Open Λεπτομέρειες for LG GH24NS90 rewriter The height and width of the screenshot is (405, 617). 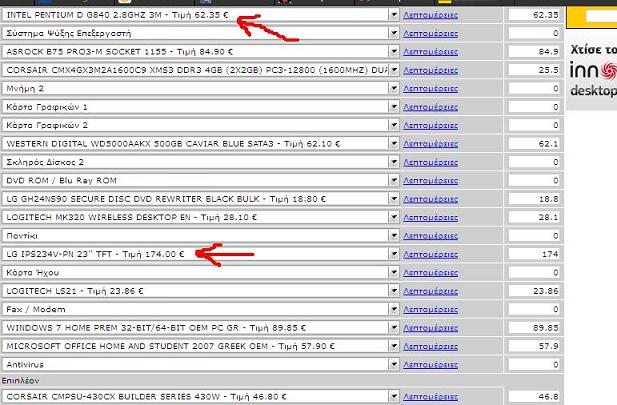pos(430,199)
